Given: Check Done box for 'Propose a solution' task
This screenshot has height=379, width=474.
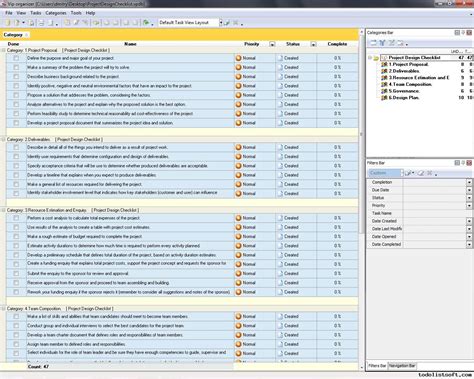Looking at the screenshot, I should [x=16, y=95].
